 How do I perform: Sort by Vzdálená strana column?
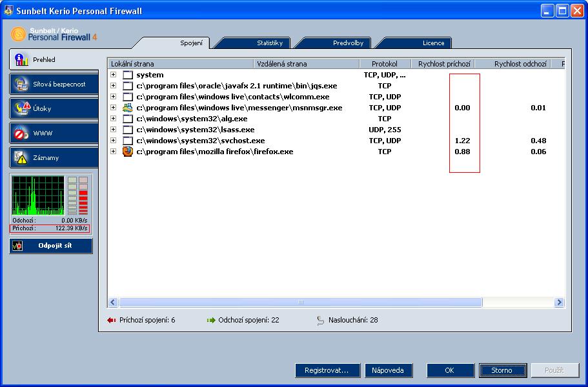(x=307, y=64)
